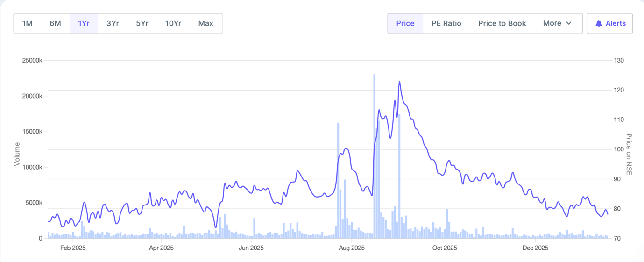Image resolution: width=644 pixels, height=262 pixels.
Task: Switch to the 6M time range
Action: click(x=55, y=23)
